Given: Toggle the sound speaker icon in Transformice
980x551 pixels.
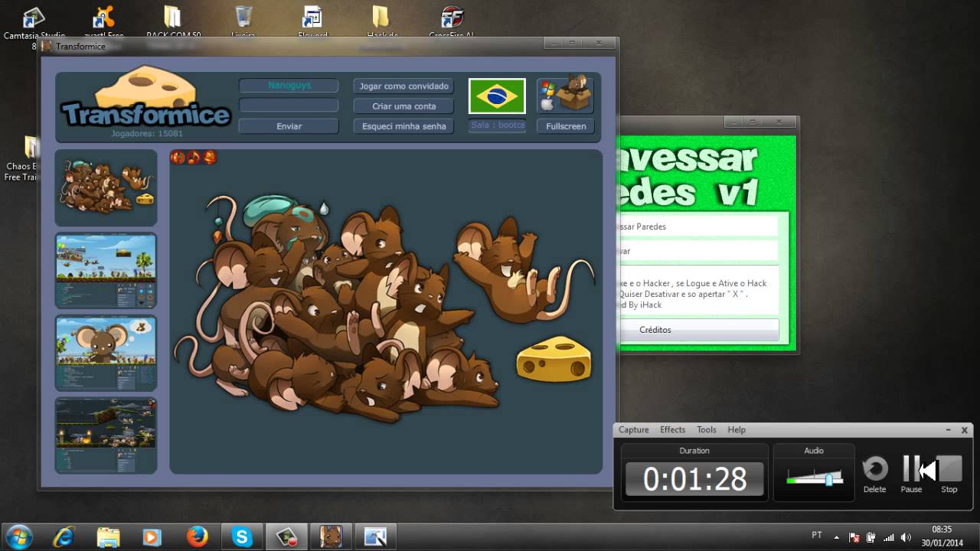Looking at the screenshot, I should coord(178,158).
